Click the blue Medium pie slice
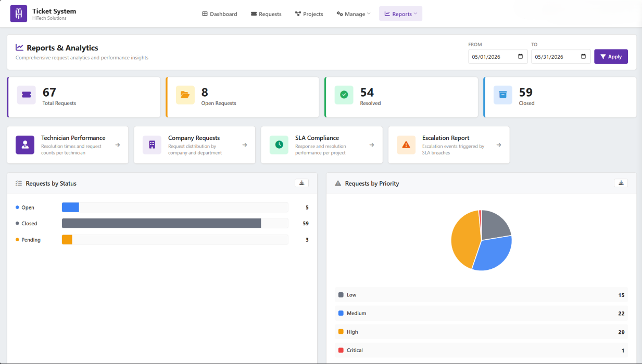642x364 pixels. (493, 254)
